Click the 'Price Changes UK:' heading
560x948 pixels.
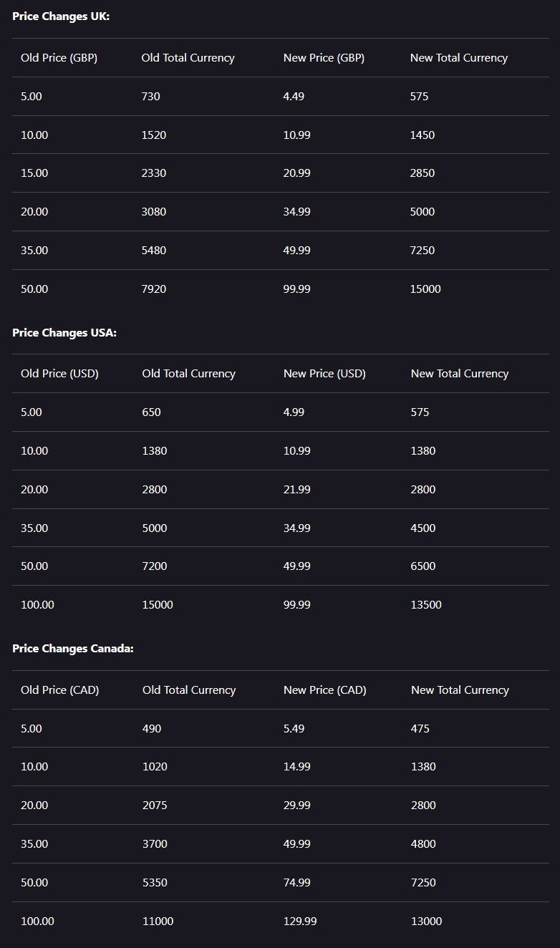[x=61, y=16]
